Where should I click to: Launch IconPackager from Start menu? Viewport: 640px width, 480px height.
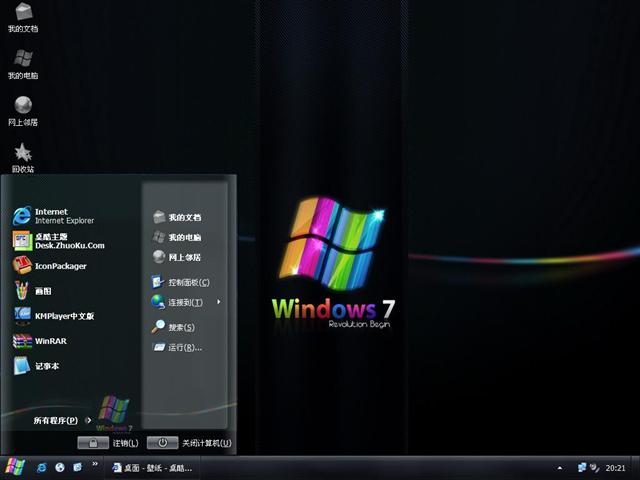[49, 266]
